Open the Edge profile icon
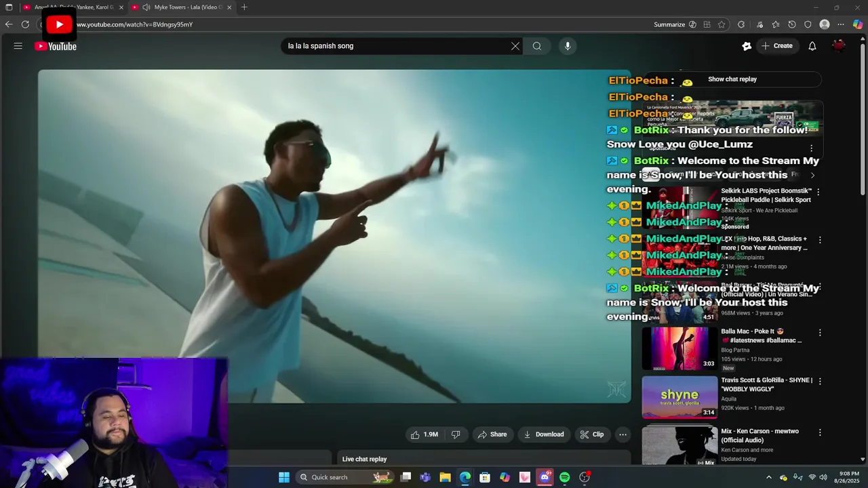The width and height of the screenshot is (868, 488). tap(825, 24)
